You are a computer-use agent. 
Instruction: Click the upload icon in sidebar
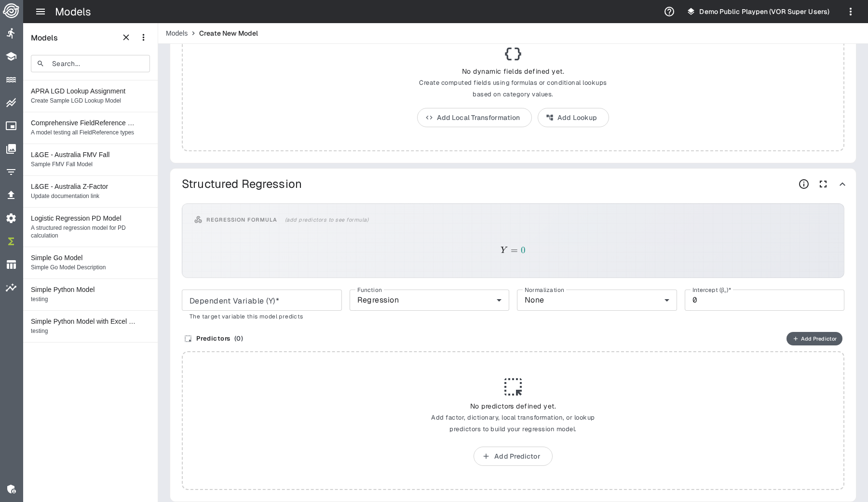[11, 195]
